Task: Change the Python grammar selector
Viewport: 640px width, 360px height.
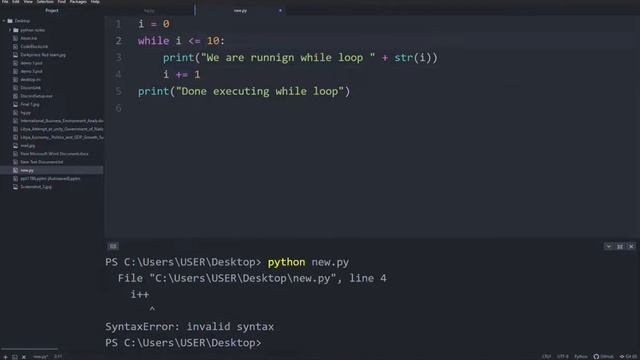Action: tap(581, 357)
